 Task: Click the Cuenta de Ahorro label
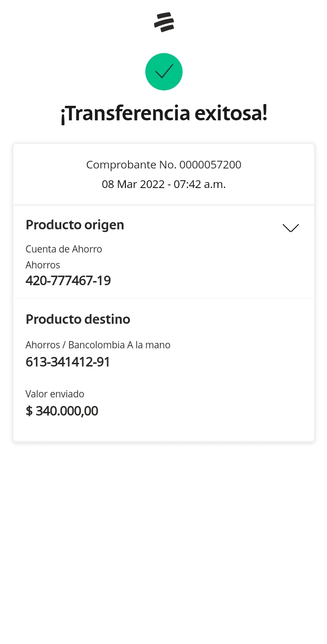coord(64,249)
